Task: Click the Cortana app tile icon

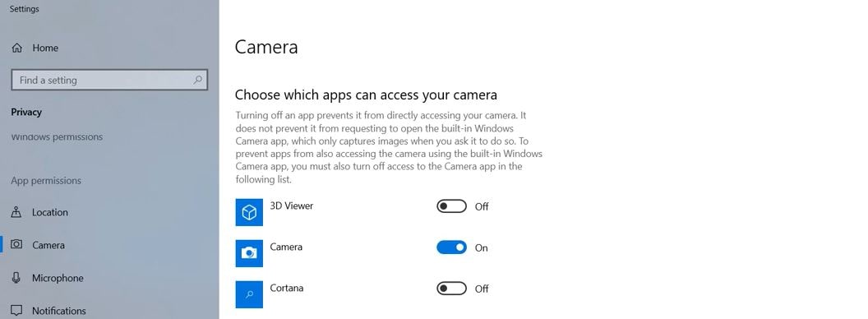Action: tap(249, 294)
